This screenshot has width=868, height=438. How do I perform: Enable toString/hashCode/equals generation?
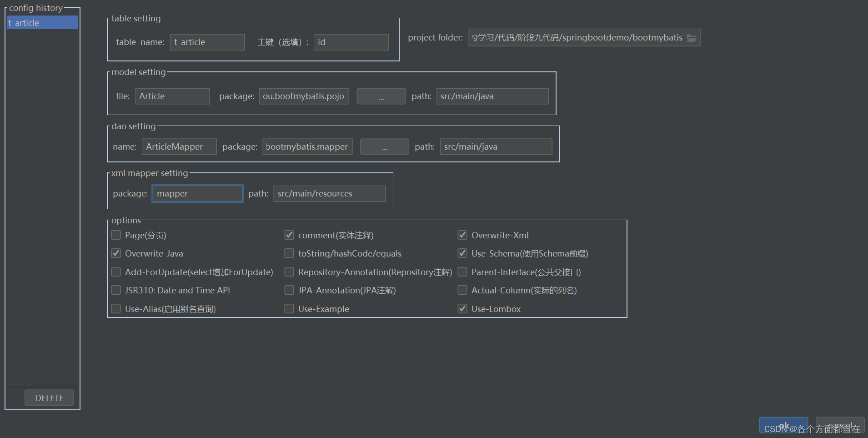(289, 253)
